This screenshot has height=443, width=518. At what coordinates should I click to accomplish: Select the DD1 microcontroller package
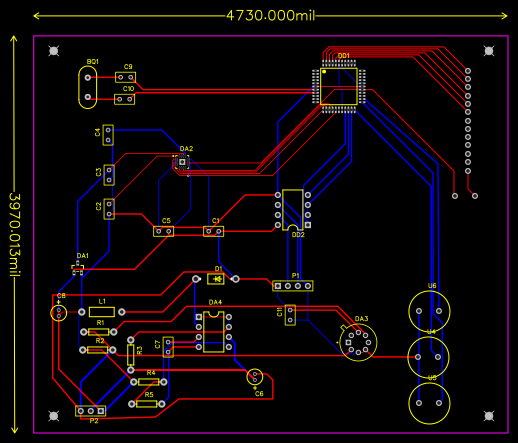tap(339, 87)
